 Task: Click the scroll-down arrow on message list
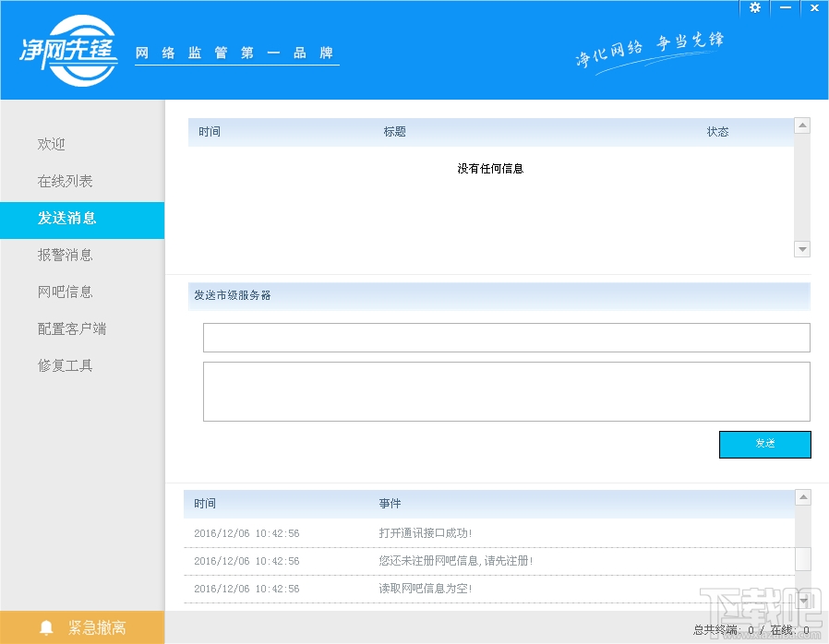pyautogui.click(x=802, y=248)
